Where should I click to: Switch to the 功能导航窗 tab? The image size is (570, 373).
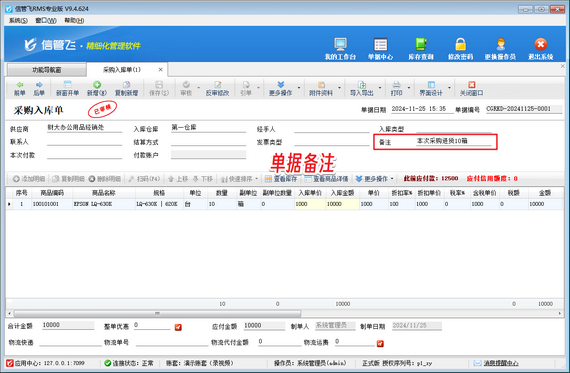(47, 70)
